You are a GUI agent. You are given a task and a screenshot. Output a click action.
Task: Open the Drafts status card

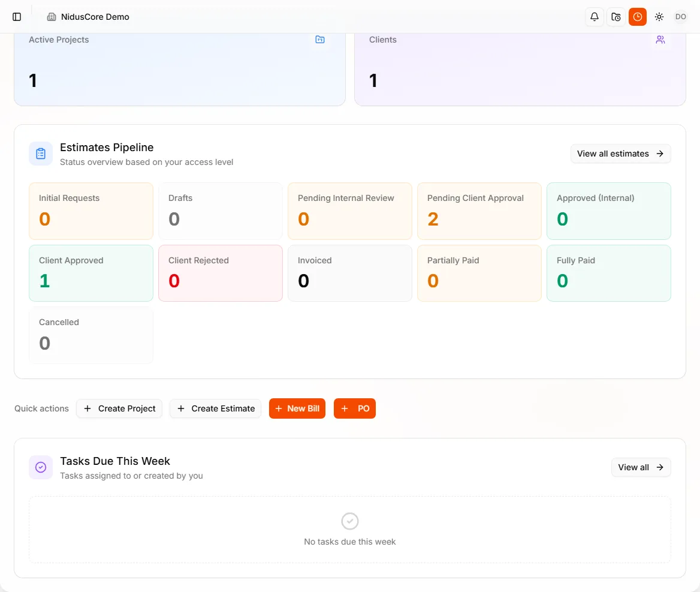pos(221,211)
